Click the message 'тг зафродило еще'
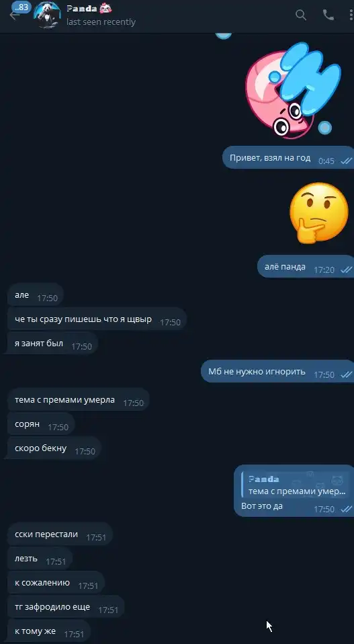 66,607
